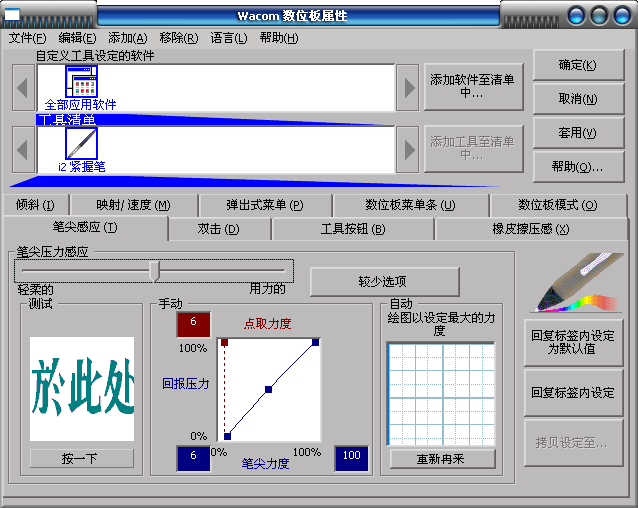This screenshot has height=508, width=638.
Task: Click 添加软件至清单中 button
Action: pyautogui.click(x=473, y=86)
